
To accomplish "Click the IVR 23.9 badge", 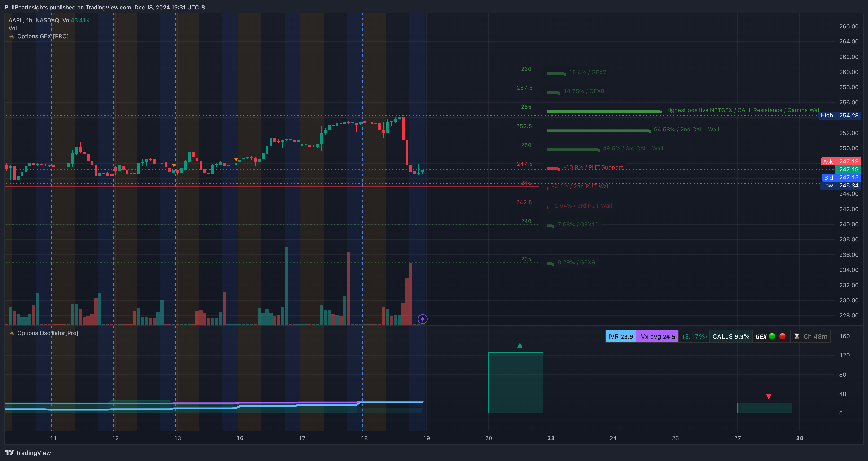I will coord(620,336).
